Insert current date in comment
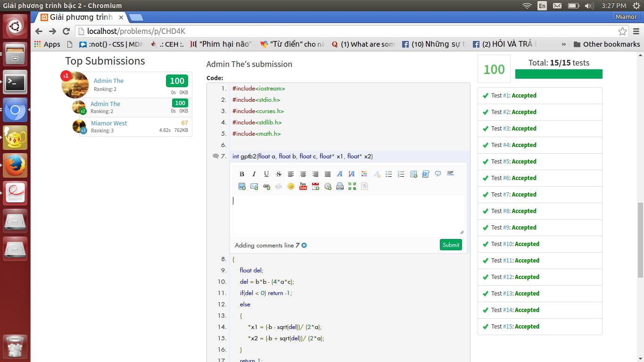644x362 pixels. pyautogui.click(x=315, y=187)
